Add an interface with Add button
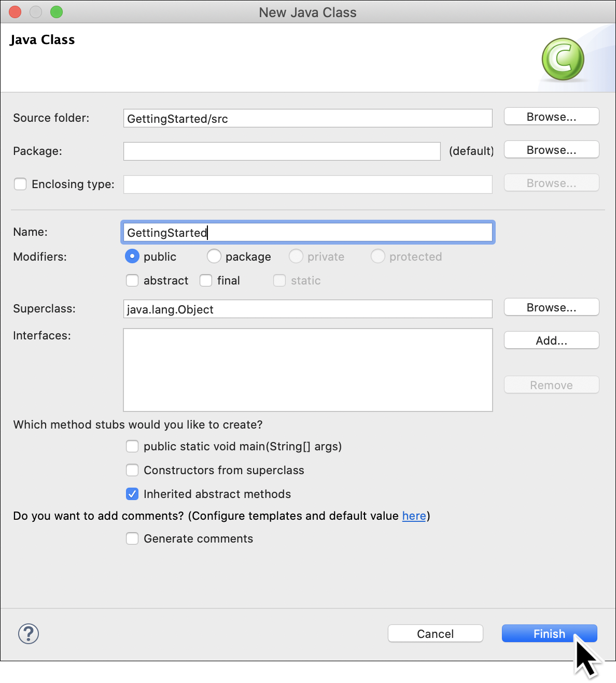 [x=551, y=340]
